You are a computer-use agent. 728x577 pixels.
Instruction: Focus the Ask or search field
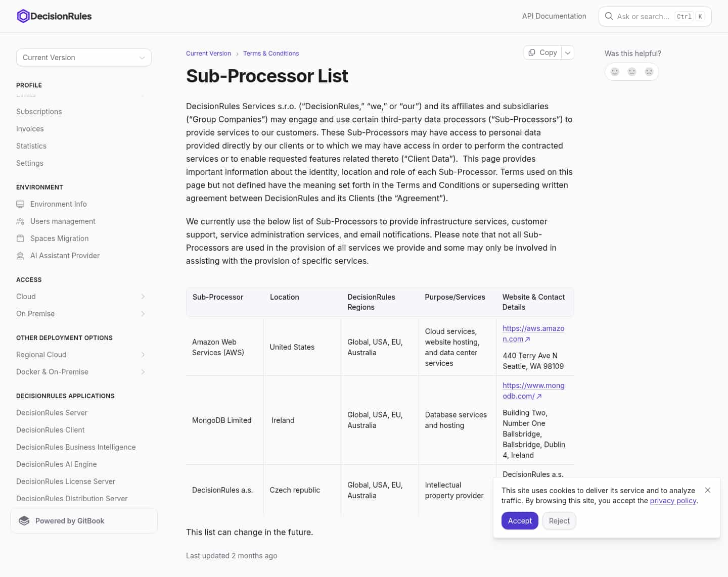(x=655, y=16)
